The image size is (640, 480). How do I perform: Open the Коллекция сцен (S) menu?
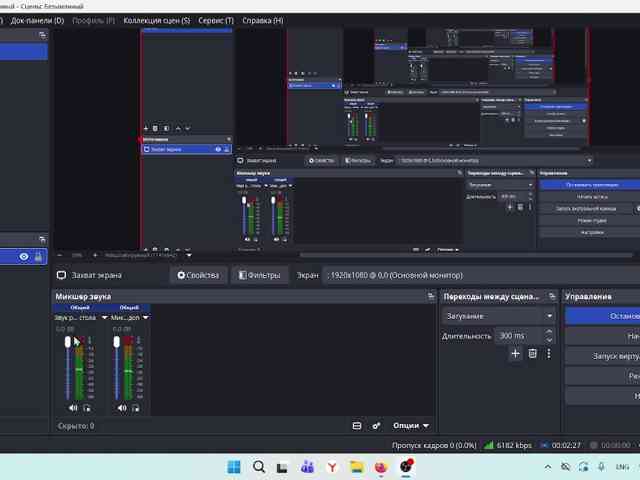point(157,20)
